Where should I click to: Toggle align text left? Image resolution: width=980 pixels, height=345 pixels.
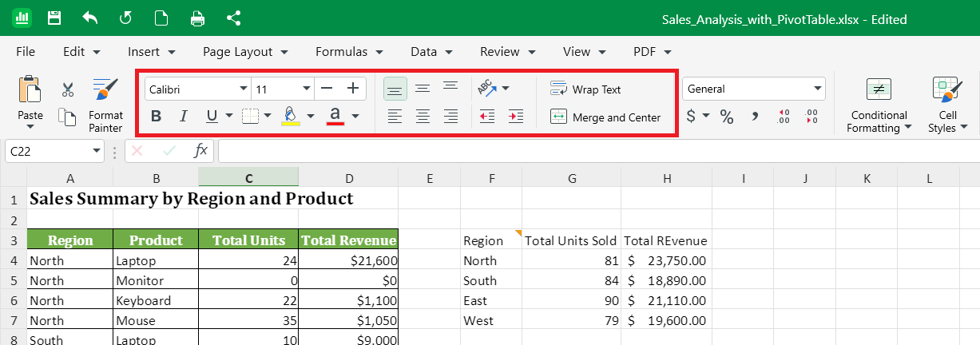pyautogui.click(x=395, y=117)
